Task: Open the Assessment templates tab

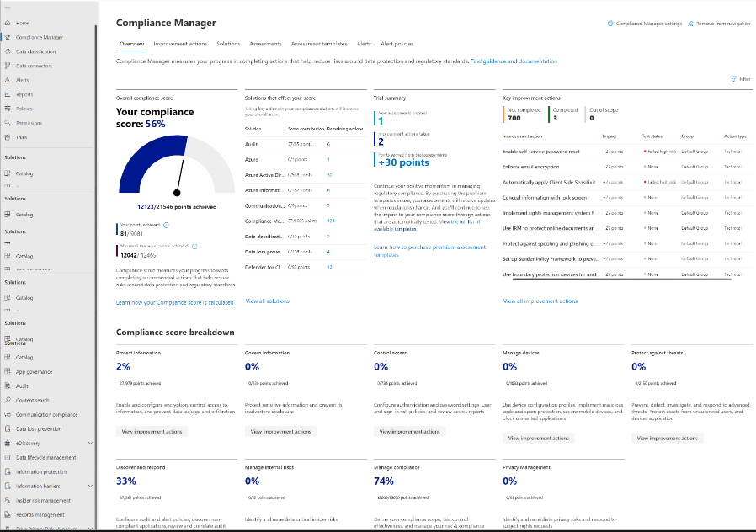Action: 318,43
